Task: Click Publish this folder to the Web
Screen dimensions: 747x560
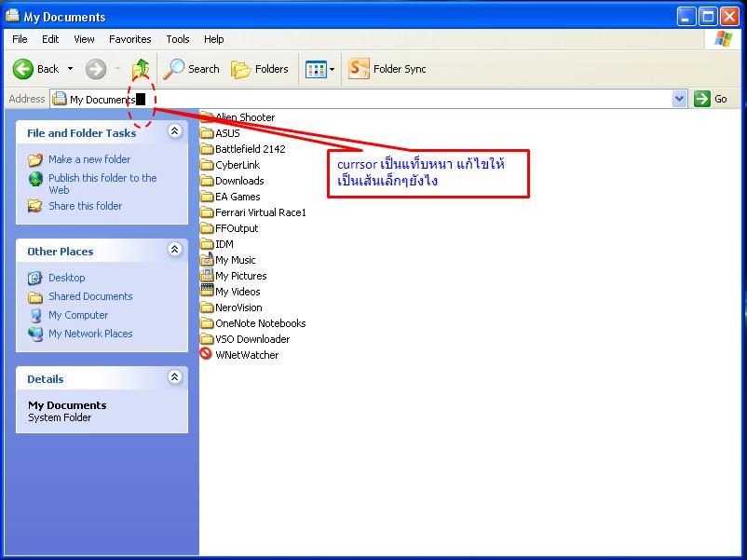Action: (102, 184)
